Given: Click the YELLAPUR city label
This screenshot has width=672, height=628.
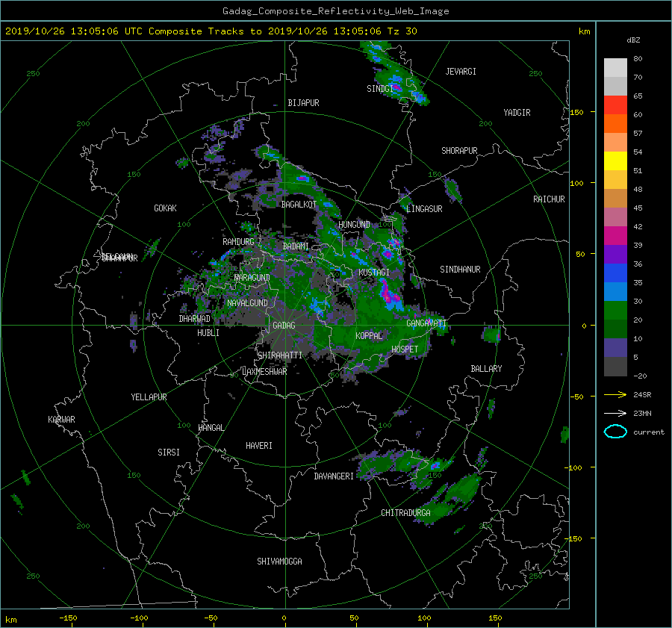Looking at the screenshot, I should (149, 397).
